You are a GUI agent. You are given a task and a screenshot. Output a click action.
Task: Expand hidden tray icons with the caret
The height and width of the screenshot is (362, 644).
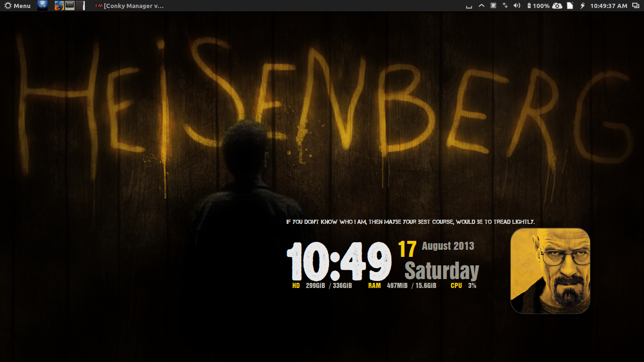tap(481, 6)
